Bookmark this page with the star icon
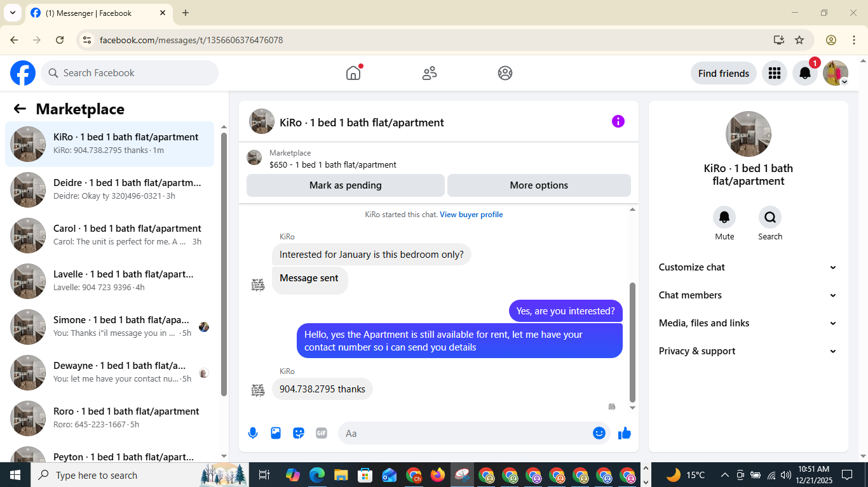The width and height of the screenshot is (868, 487). [799, 40]
